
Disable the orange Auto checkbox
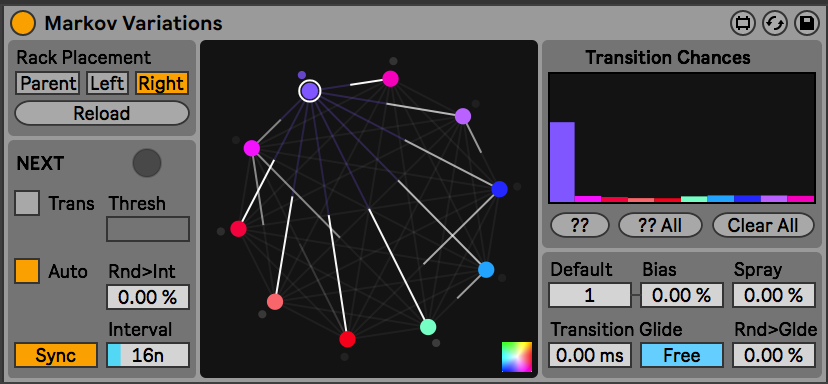[x=27, y=271]
